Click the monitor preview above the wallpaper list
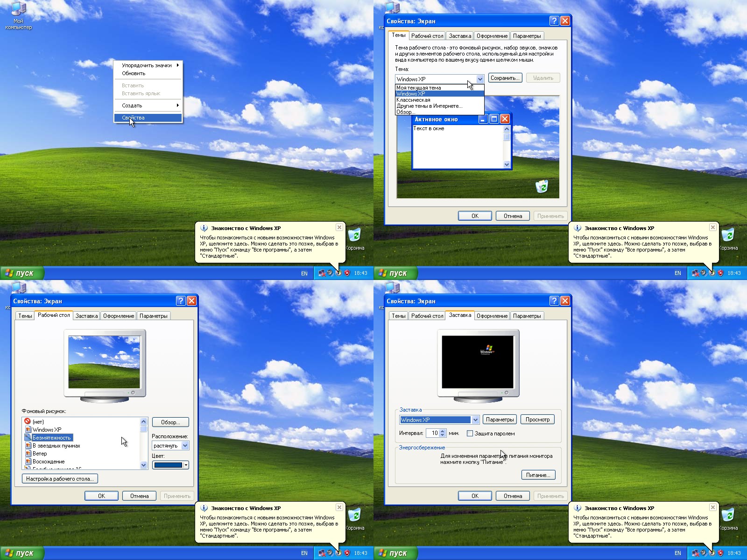The image size is (747, 560). [x=104, y=366]
